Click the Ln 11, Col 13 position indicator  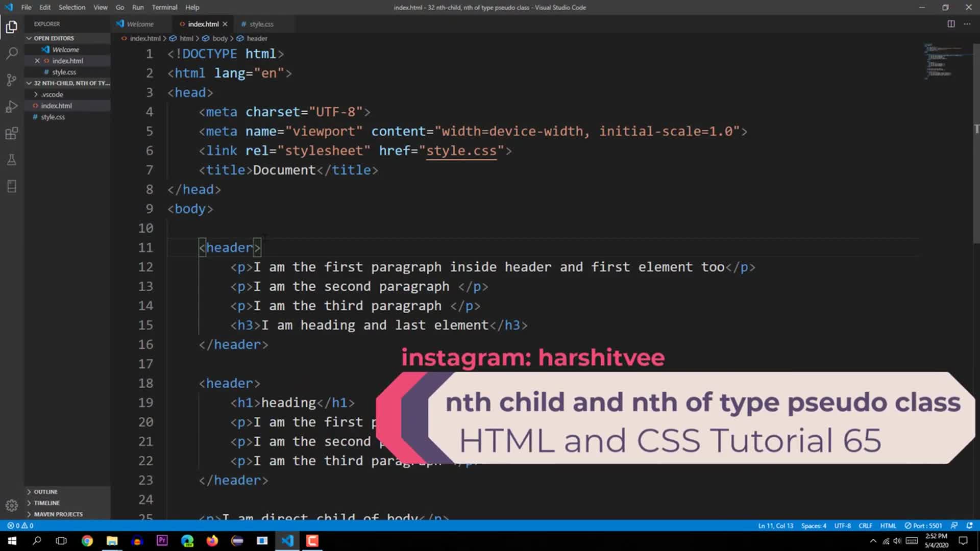(776, 525)
